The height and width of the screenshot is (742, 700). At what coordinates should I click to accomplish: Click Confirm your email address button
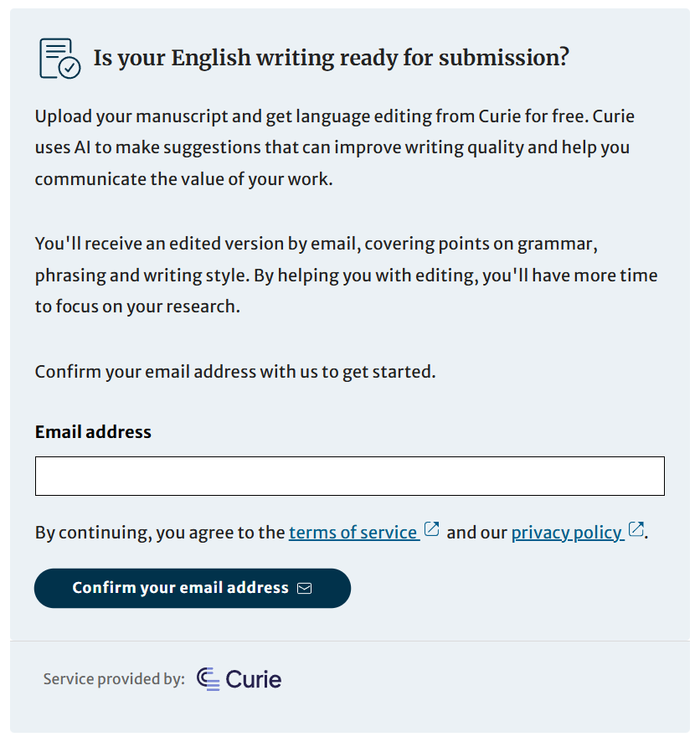click(x=193, y=588)
